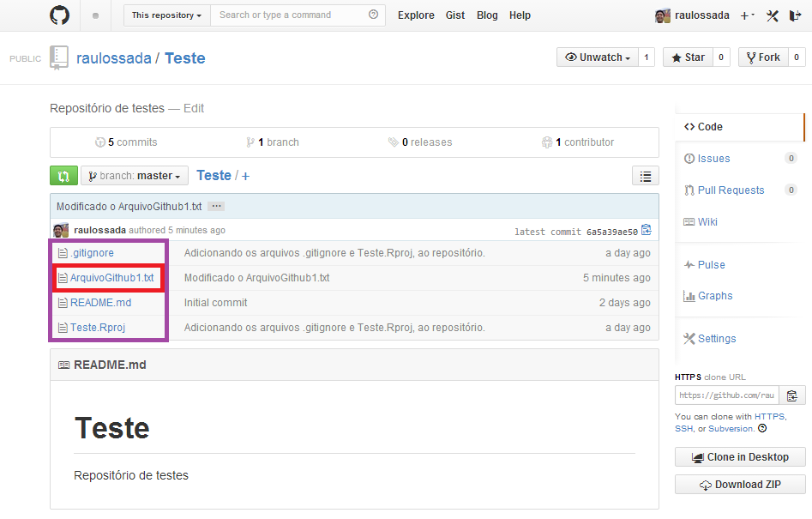The image size is (812, 519).
Task: Click the Clone in Desktop button
Action: tap(740, 457)
